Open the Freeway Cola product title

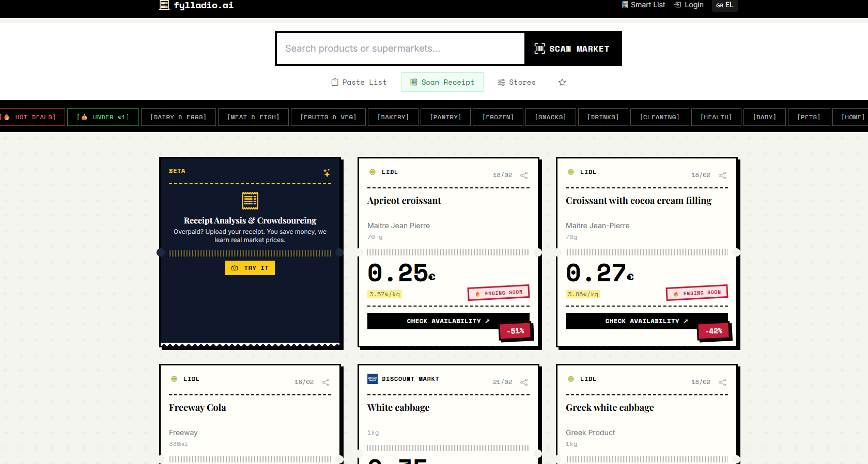pos(197,408)
